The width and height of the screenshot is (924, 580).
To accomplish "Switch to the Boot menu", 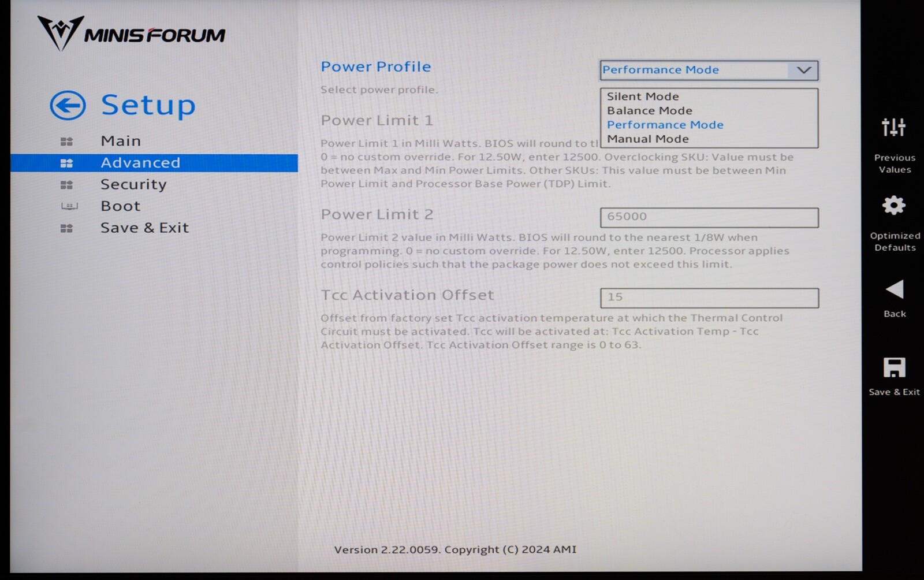I will coord(120,206).
